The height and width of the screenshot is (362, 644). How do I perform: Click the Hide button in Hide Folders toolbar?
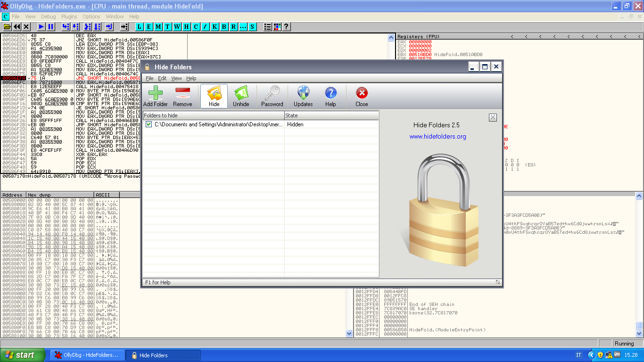[214, 96]
